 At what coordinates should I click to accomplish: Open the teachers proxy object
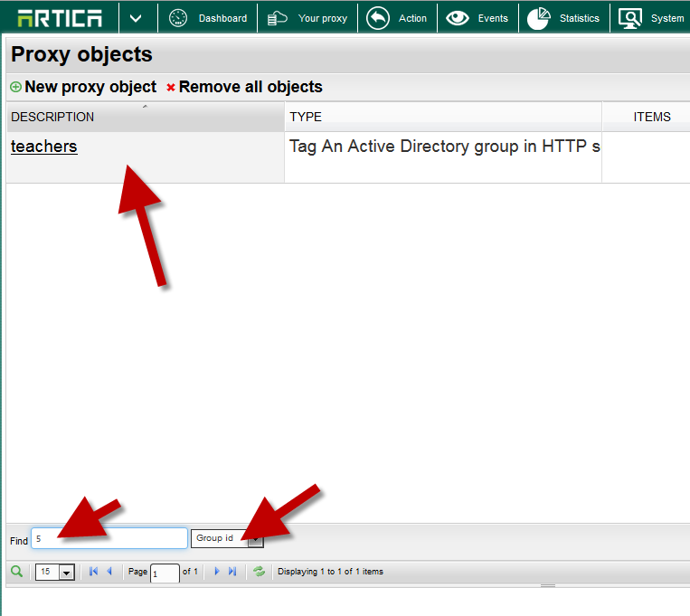(x=44, y=147)
